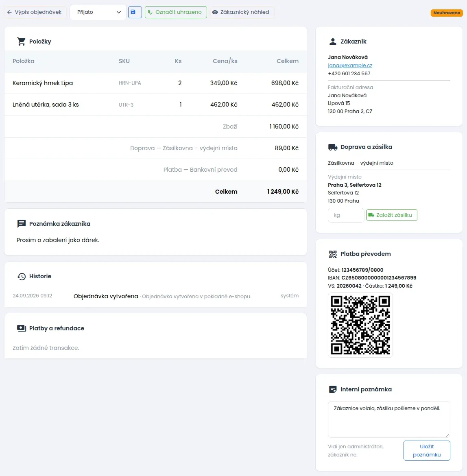Image resolution: width=467 pixels, height=476 pixels.
Task: Click the customer name Jana Nováková in bold
Action: tap(348, 57)
